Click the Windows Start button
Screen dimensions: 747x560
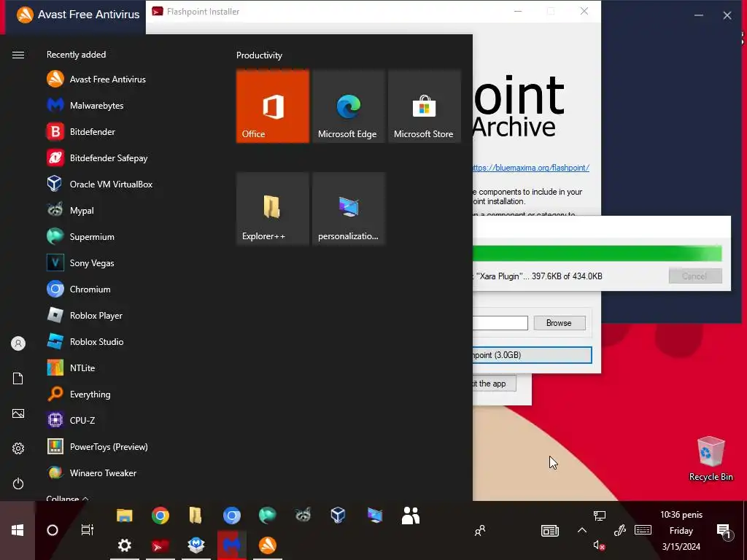[18, 530]
